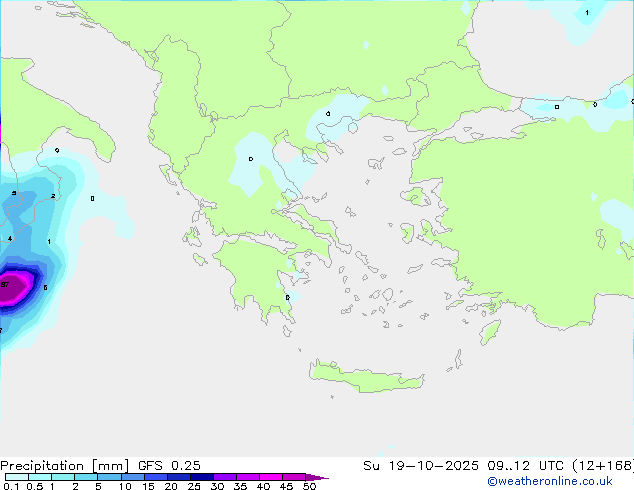Click the over-50 mm arrow tip of legend
Image resolution: width=634 pixels, height=490 pixels.
(317, 478)
